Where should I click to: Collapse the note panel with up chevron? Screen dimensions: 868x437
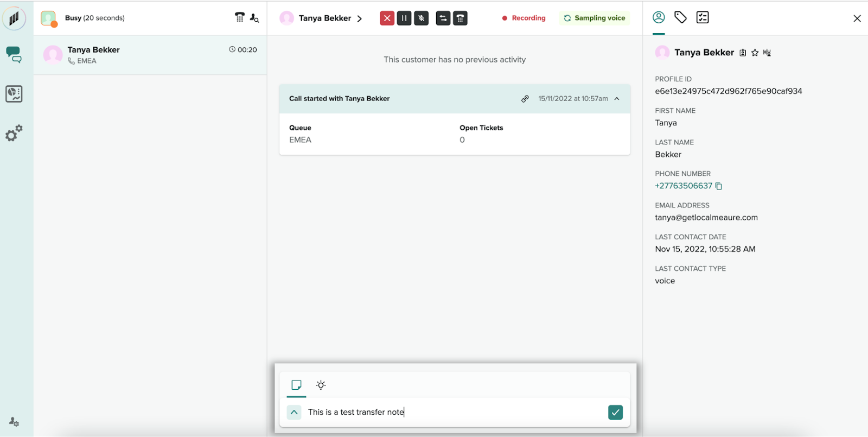294,412
